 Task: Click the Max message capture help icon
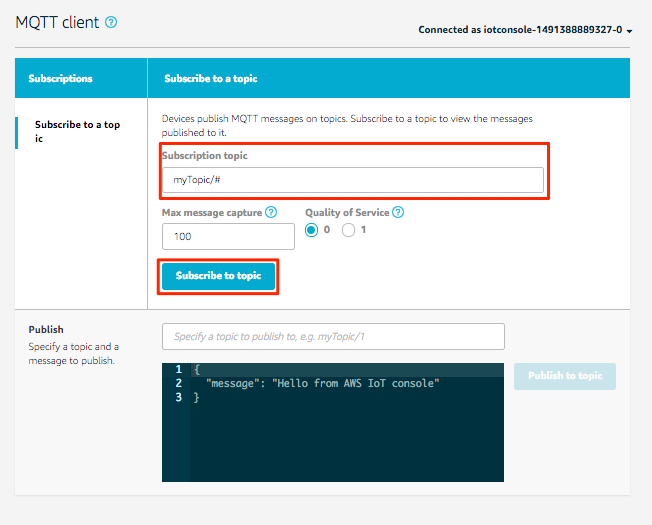(271, 212)
